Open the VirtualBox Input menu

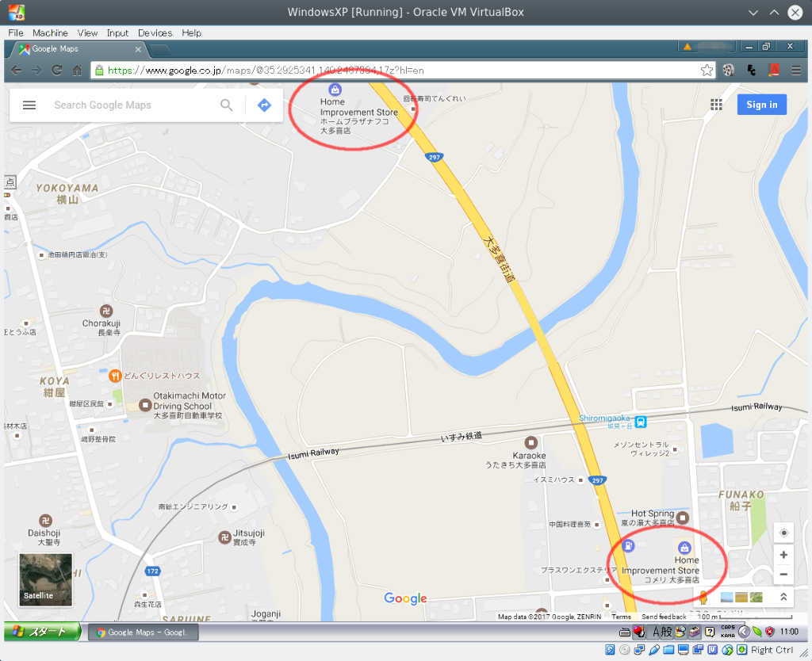click(117, 33)
